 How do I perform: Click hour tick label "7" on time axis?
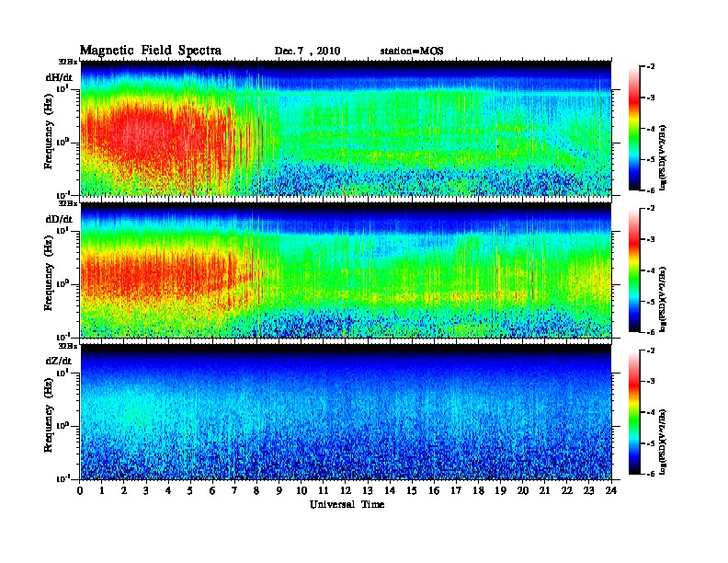coord(234,490)
